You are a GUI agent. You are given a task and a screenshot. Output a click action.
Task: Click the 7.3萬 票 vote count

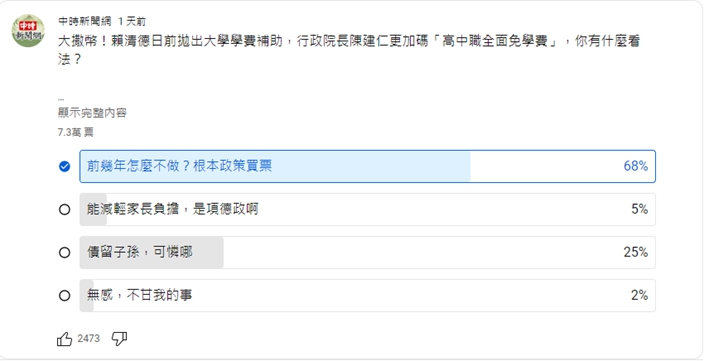coord(75,132)
